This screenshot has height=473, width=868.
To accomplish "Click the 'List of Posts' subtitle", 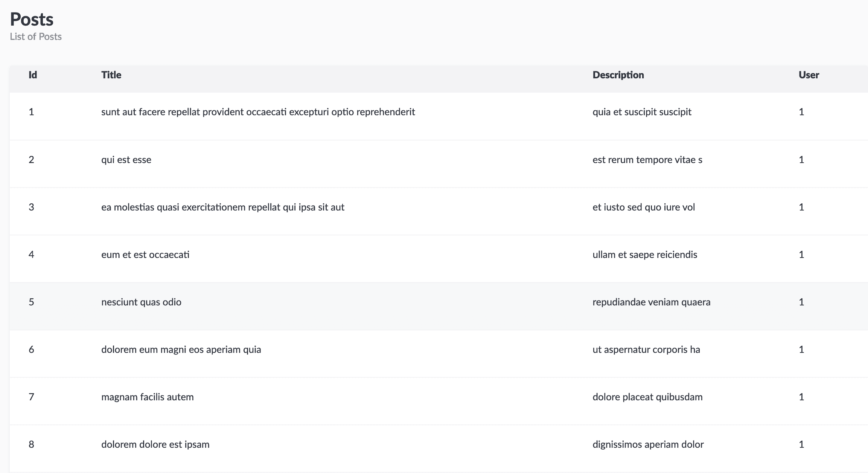I will (36, 36).
